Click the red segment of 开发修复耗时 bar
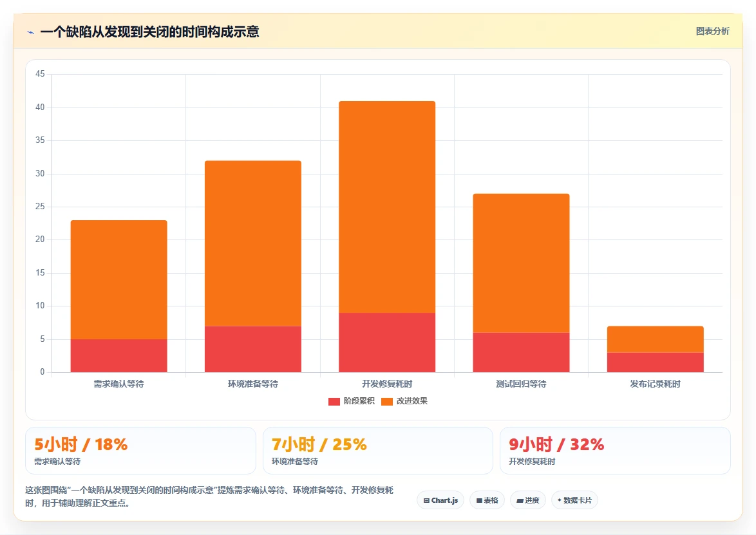The width and height of the screenshot is (756, 535). coord(387,343)
